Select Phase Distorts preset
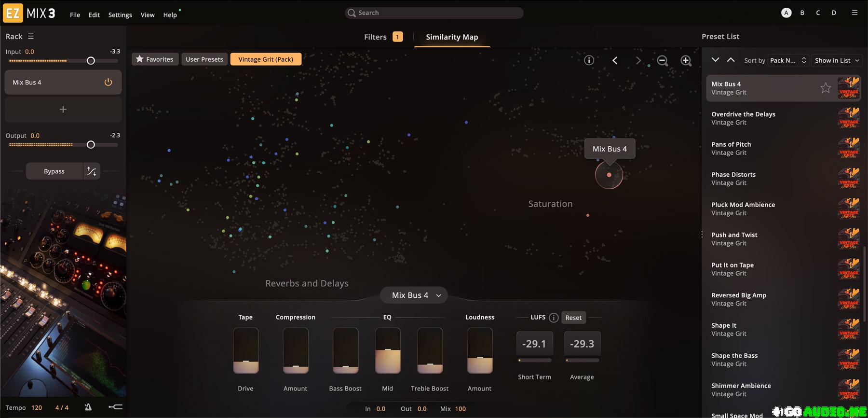The height and width of the screenshot is (418, 868). click(784, 179)
